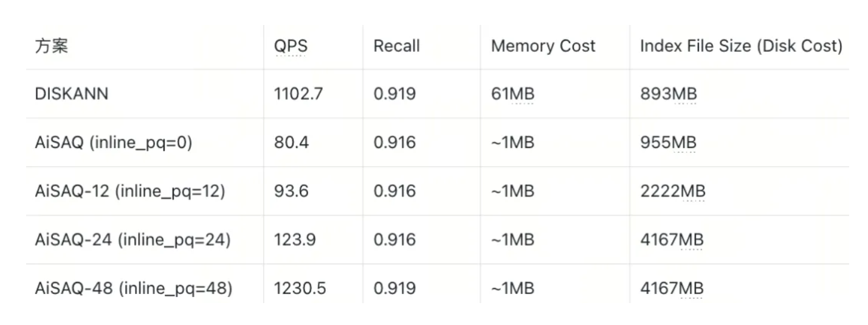Select the DISKANN row label
This screenshot has width=868, height=325.
click(x=72, y=94)
